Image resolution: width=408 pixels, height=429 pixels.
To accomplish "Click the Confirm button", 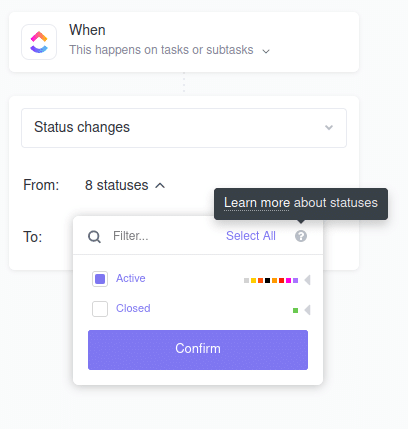I will (x=198, y=350).
